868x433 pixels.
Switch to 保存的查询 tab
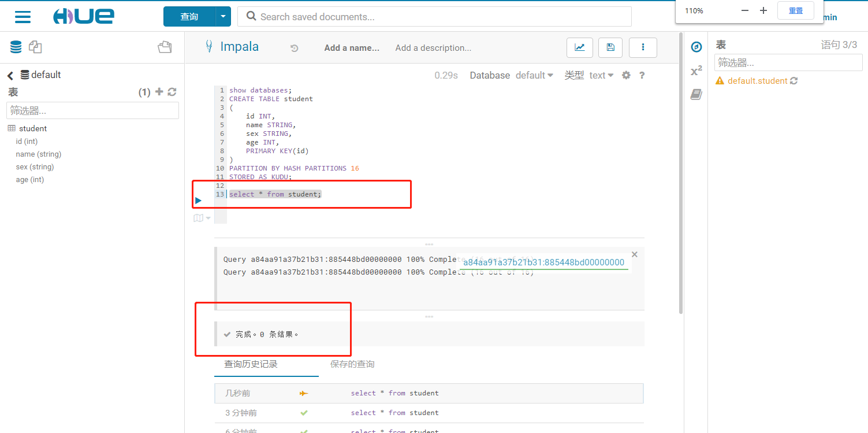click(352, 364)
